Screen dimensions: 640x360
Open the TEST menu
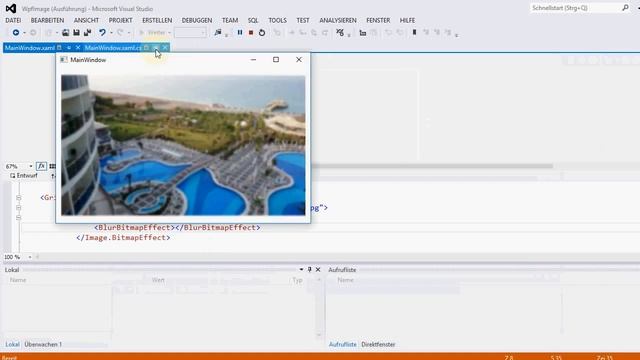tap(303, 20)
